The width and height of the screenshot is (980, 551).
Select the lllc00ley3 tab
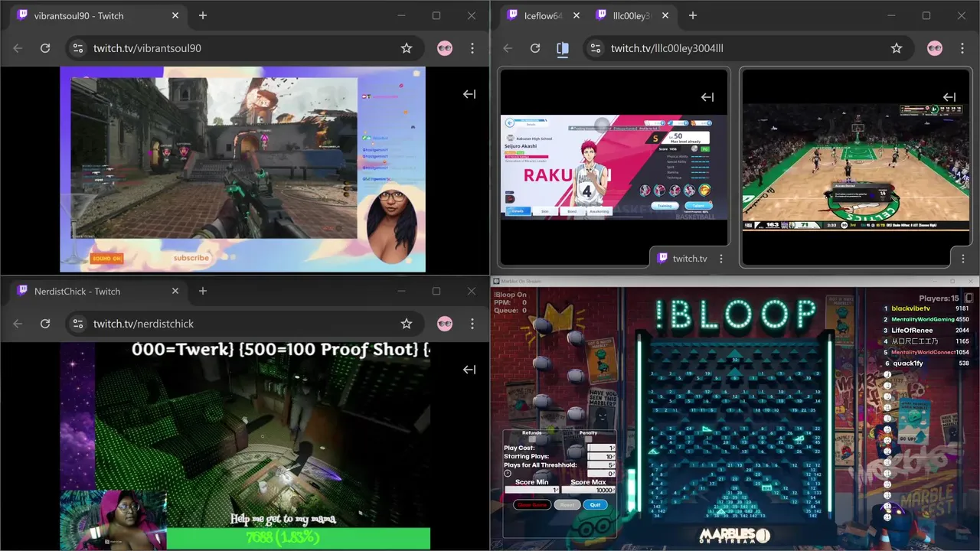(x=632, y=15)
